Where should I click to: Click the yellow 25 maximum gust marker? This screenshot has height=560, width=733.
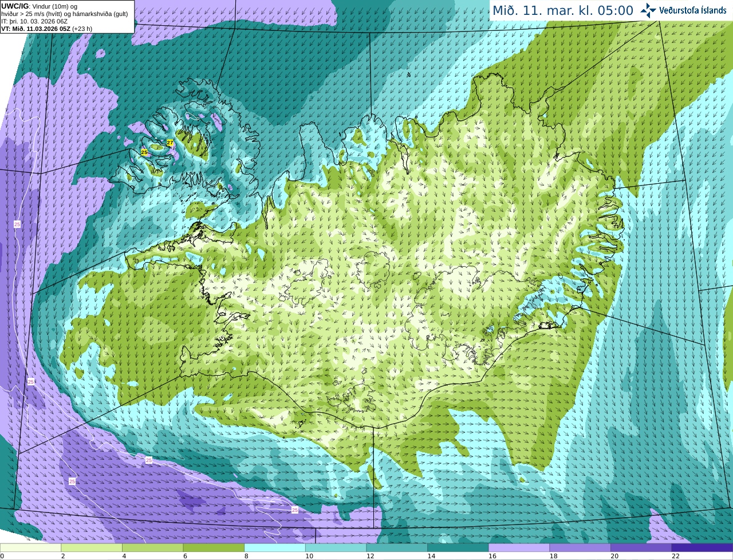click(144, 152)
